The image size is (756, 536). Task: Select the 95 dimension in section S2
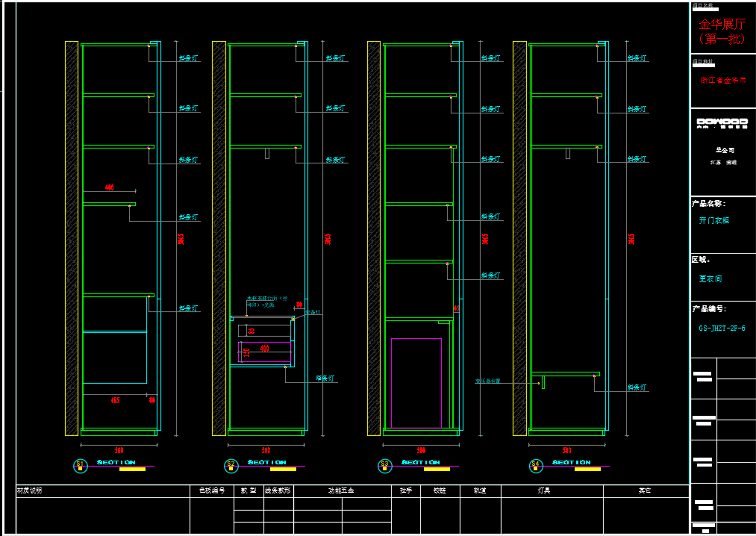(252, 331)
